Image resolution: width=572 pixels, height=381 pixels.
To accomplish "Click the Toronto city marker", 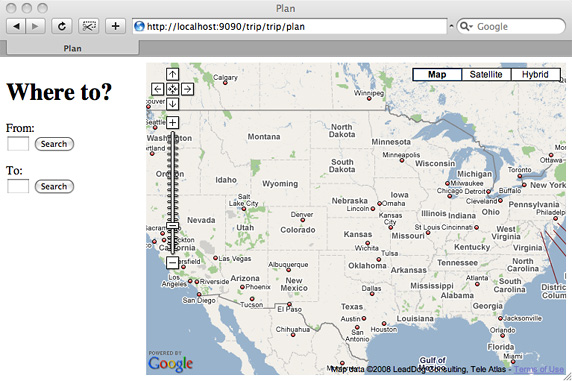I will point(520,176).
